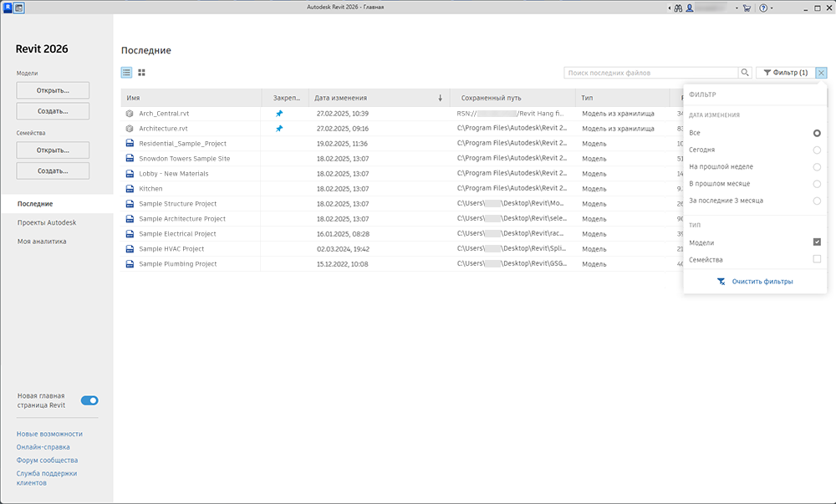Switch to grid thumbnail view
Screen dimensions: 836x504
(141, 73)
